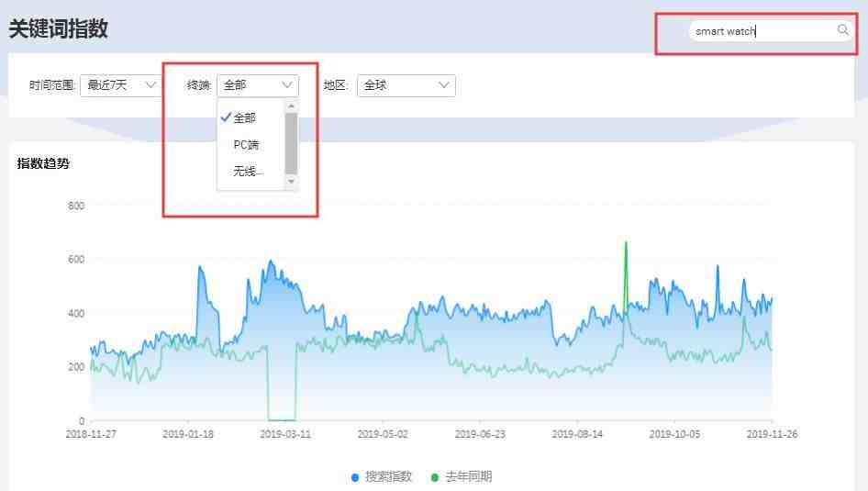Click the dropdown list scrollbar thumb
Viewport: 868px width, 491px height.
pos(292,142)
